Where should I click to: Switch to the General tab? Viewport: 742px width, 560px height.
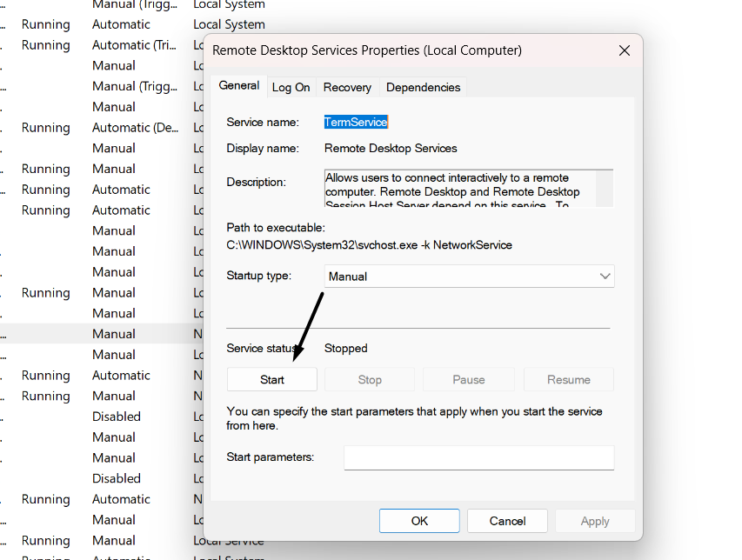[x=239, y=86]
